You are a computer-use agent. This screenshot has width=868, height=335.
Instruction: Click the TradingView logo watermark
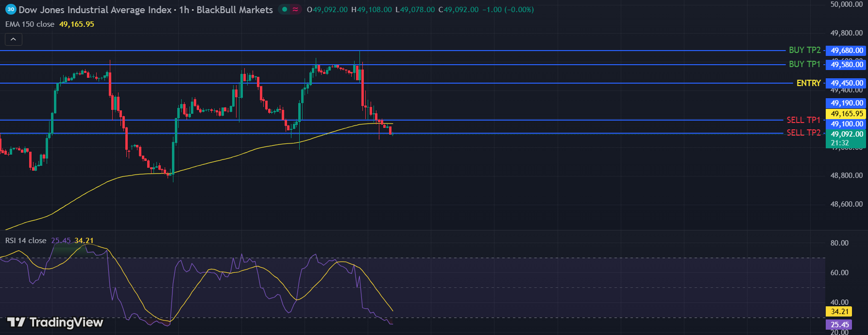point(55,322)
